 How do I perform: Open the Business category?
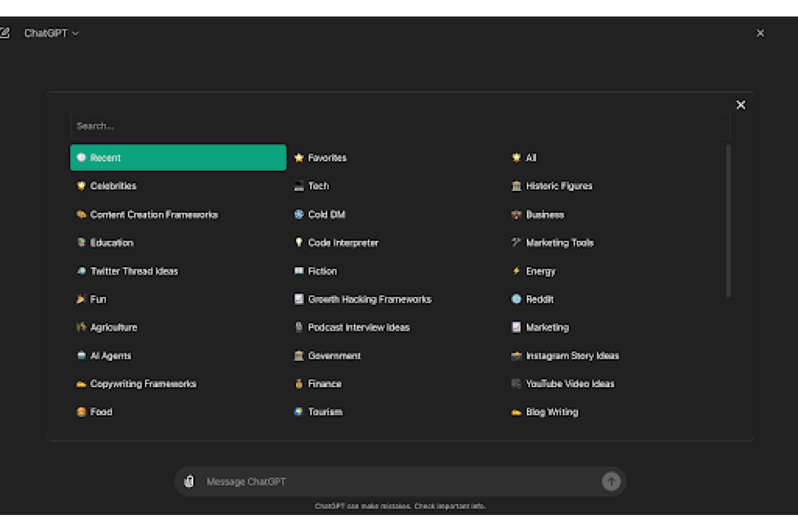point(538,214)
